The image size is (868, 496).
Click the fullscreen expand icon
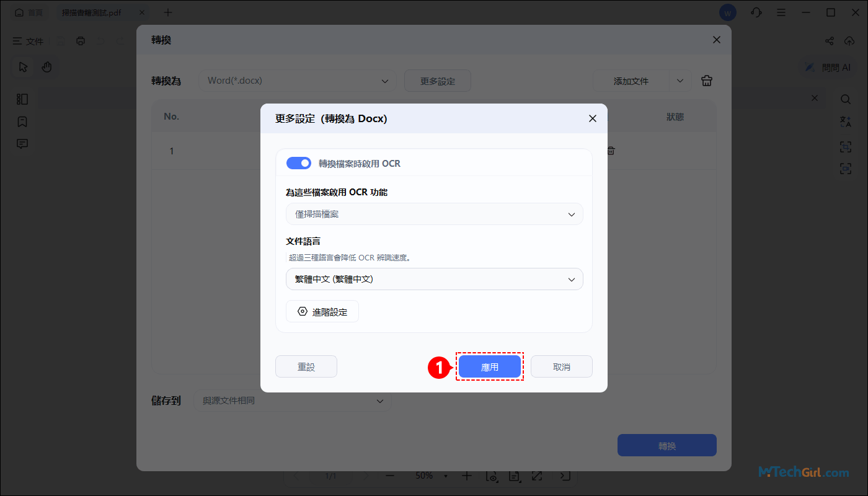tap(537, 476)
